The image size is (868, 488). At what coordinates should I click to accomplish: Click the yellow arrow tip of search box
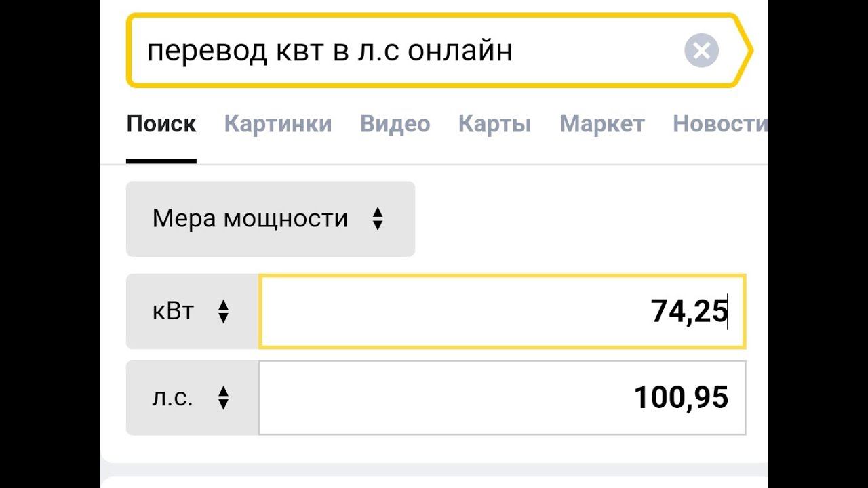(745, 51)
